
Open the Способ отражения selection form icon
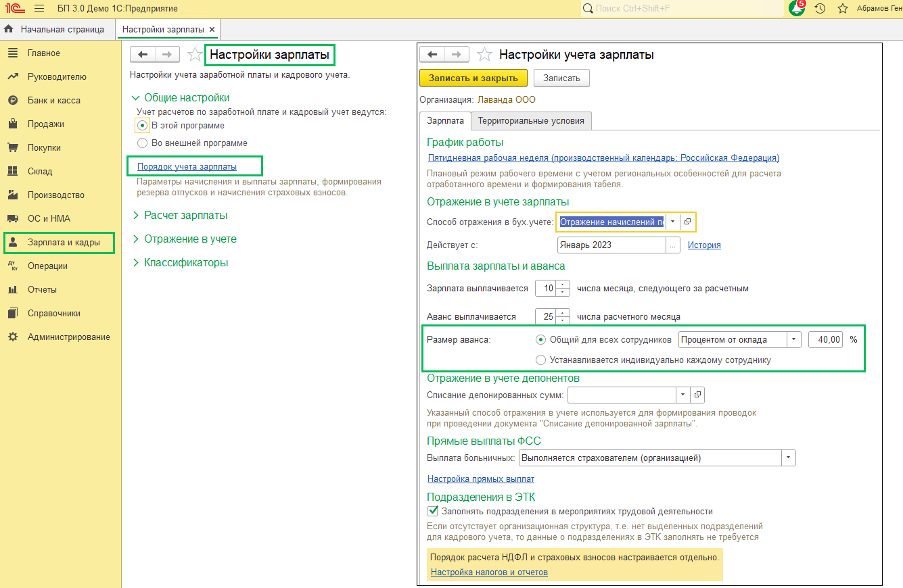pyautogui.click(x=687, y=222)
